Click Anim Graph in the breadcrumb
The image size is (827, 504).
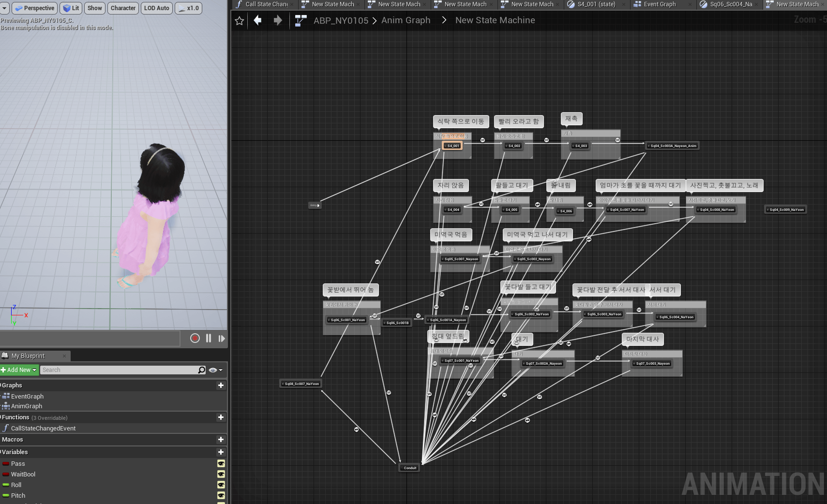point(406,20)
